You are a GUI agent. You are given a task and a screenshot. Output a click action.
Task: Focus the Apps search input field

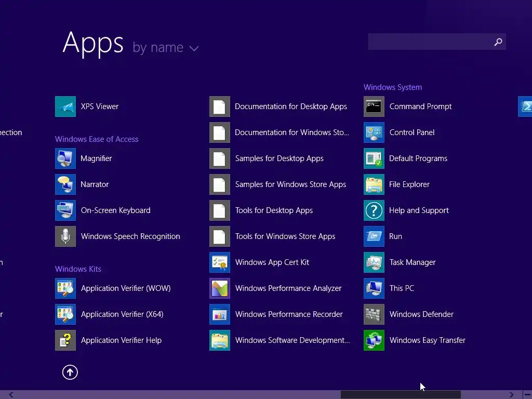pos(437,42)
